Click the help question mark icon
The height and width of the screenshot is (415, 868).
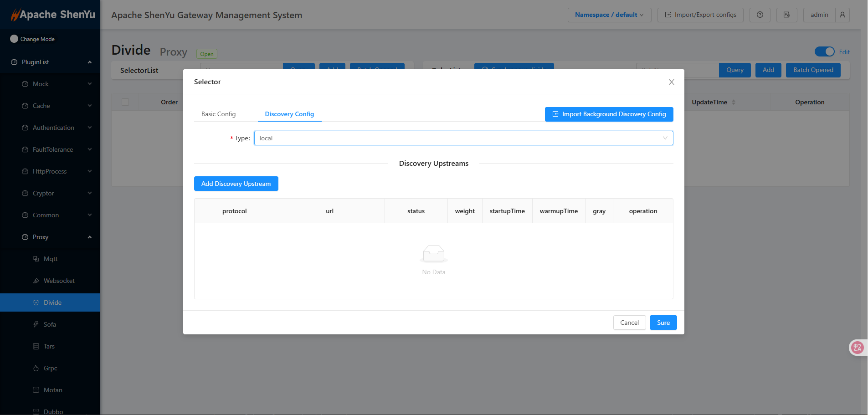tap(760, 15)
